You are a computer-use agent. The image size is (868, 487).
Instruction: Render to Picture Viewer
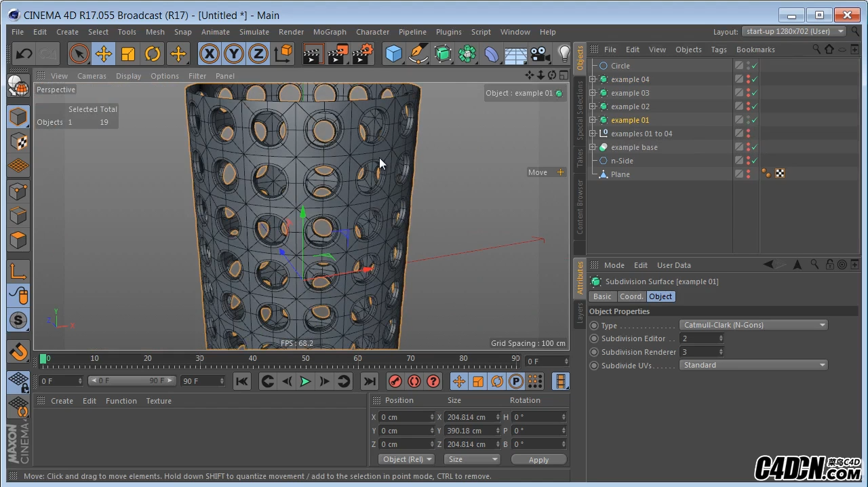pos(338,54)
